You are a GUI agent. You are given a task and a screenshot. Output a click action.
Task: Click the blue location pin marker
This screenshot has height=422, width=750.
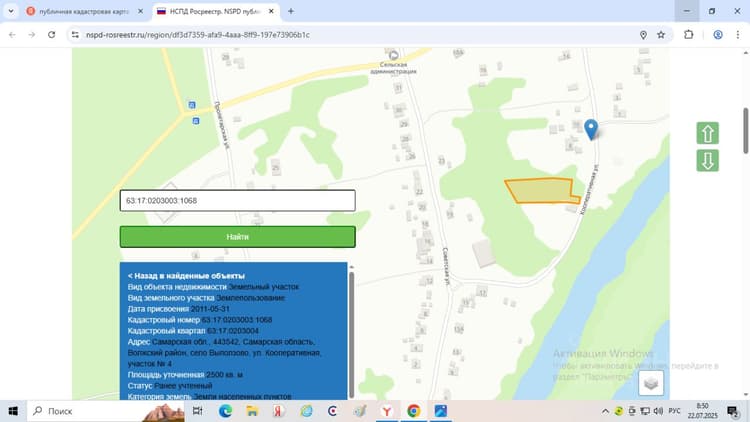tap(591, 129)
